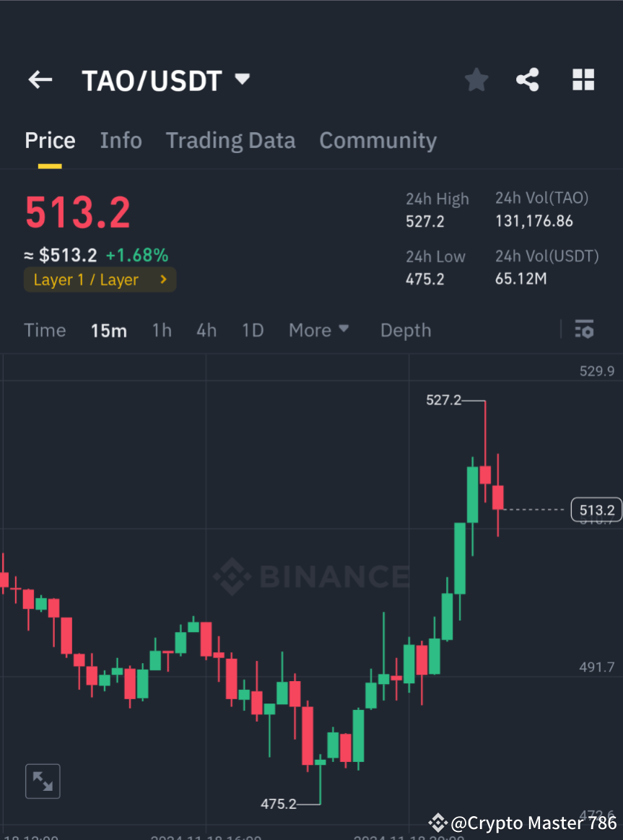Open the Community tab
Viewport: 623px width, 840px height.
tap(378, 140)
